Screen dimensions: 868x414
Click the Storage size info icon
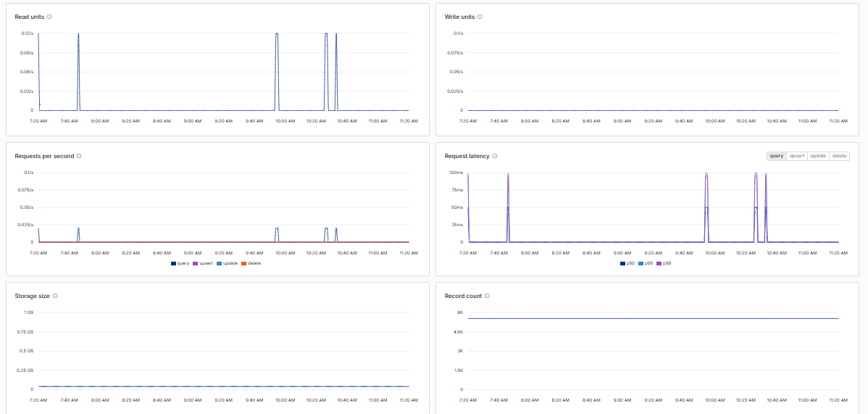(55, 296)
